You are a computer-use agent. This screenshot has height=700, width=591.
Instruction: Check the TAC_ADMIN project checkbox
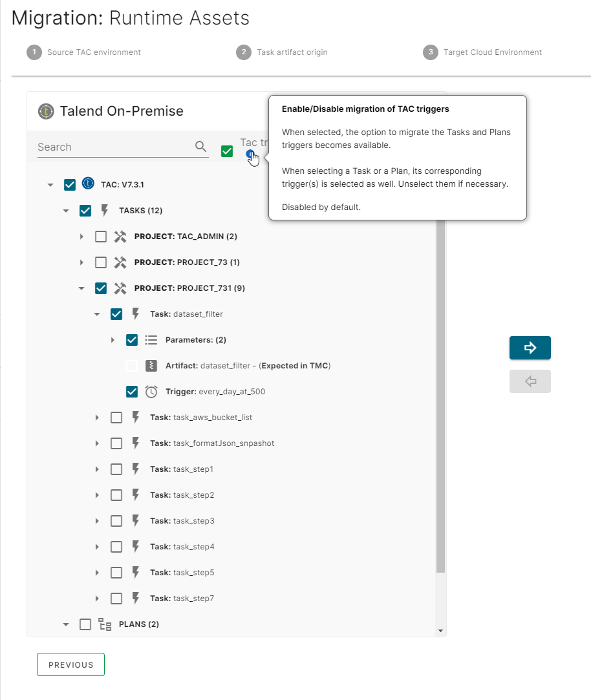pos(101,237)
